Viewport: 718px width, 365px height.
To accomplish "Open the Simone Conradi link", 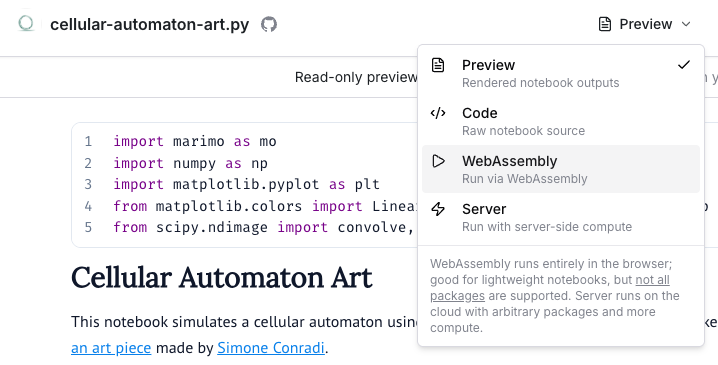I will coord(271,348).
